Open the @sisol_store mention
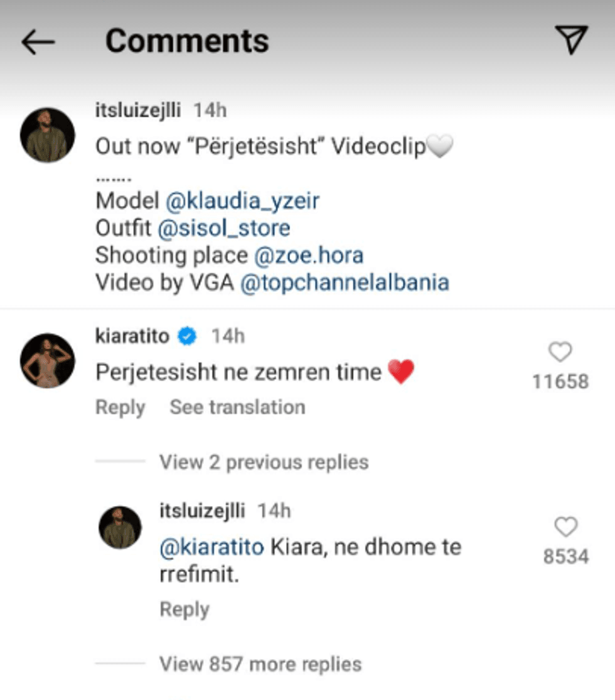 pyautogui.click(x=223, y=228)
